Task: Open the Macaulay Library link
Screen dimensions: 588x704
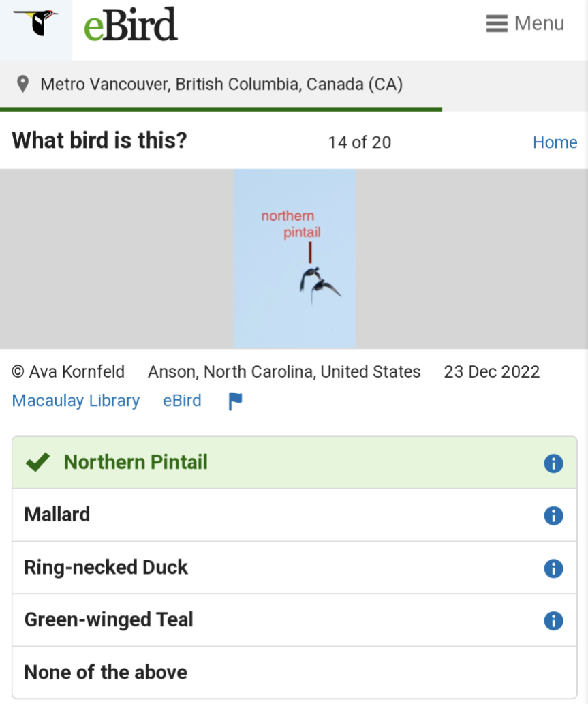Action: pos(76,401)
